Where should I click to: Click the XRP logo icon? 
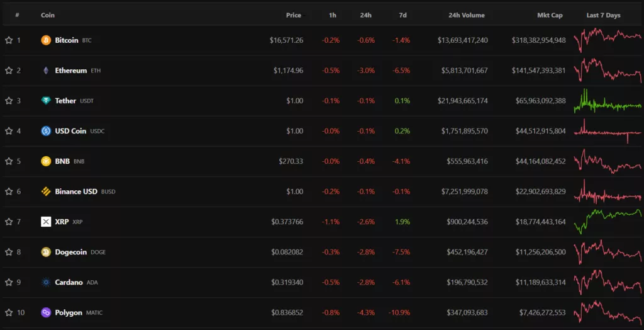coord(46,222)
